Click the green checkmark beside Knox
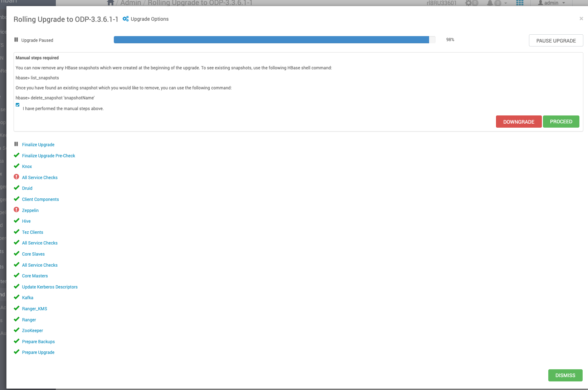 pos(16,166)
